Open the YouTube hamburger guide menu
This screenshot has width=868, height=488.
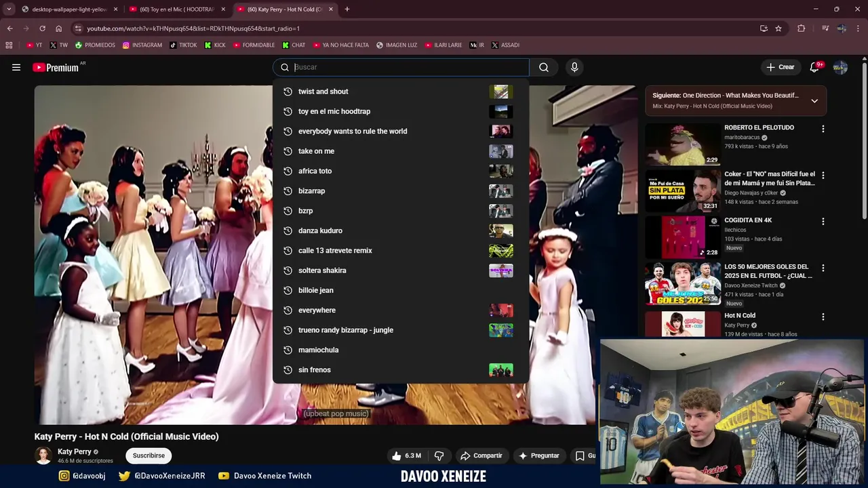(x=16, y=67)
